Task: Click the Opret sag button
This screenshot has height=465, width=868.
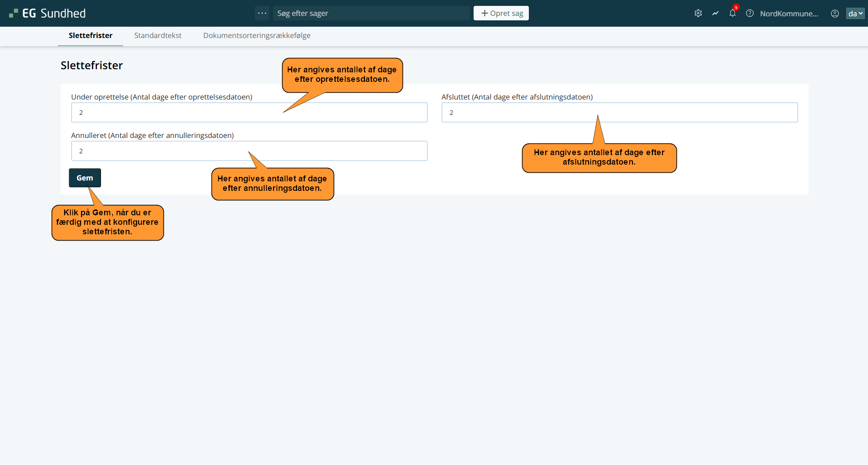Action: tap(501, 13)
